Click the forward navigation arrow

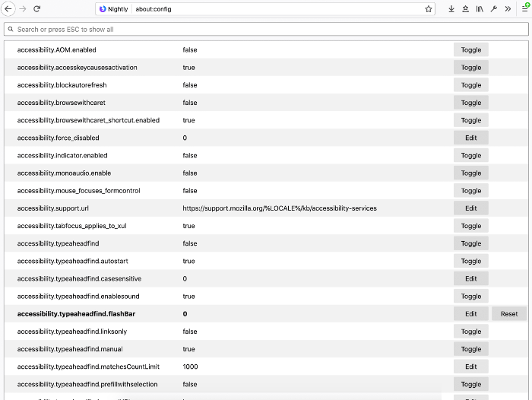point(23,8)
